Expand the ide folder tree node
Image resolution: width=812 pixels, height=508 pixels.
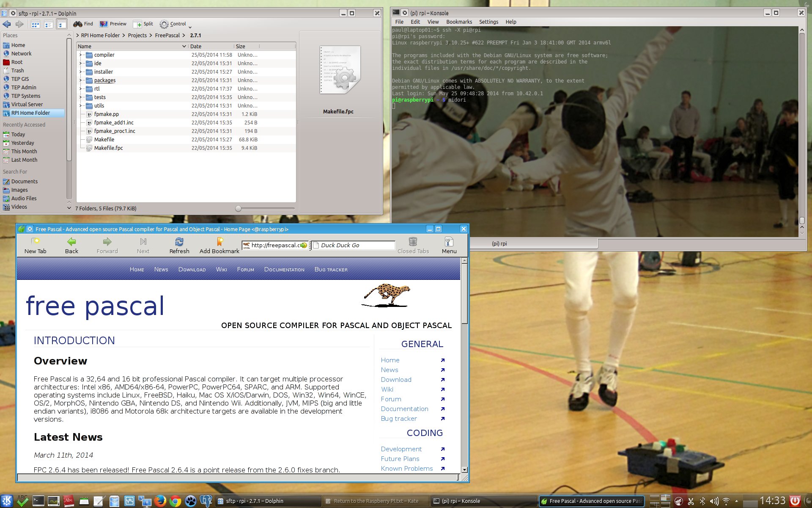point(80,63)
